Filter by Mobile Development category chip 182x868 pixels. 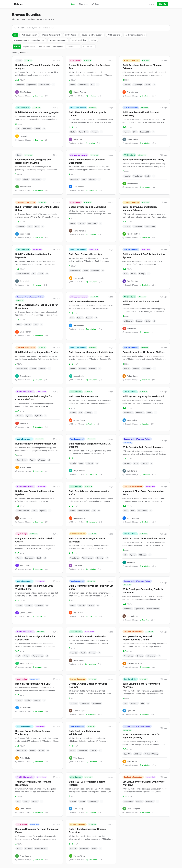pos(51,35)
